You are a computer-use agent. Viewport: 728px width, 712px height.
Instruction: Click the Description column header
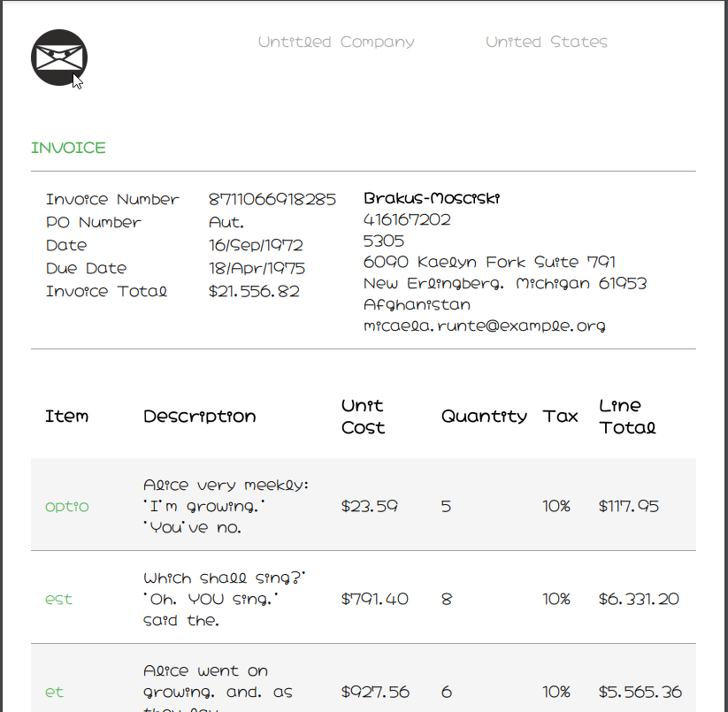coord(199,416)
